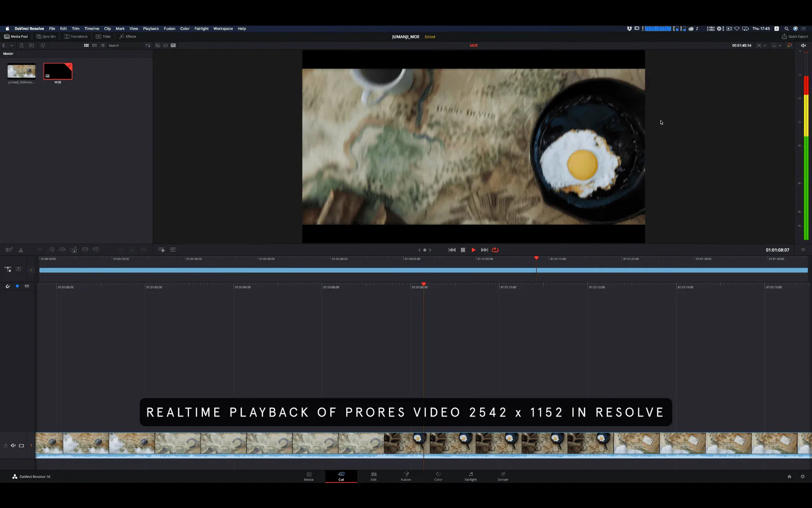Click the blue full-timeline overview bar
The image size is (812, 508).
(x=423, y=270)
